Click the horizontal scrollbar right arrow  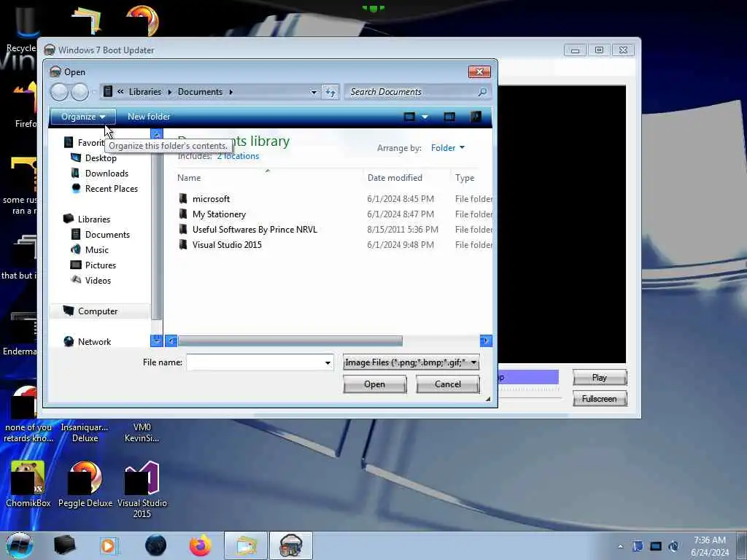[485, 341]
